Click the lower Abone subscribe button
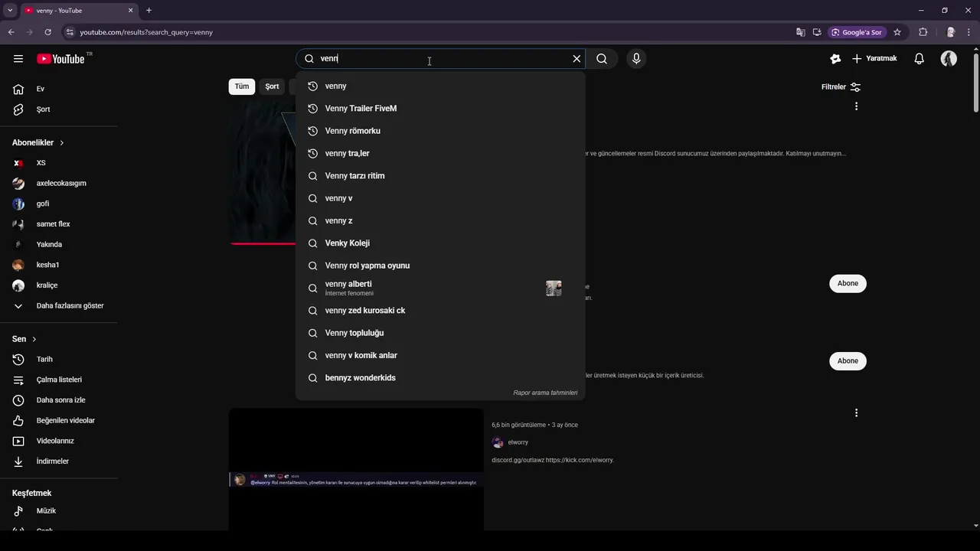Image resolution: width=980 pixels, height=551 pixels. pos(848,361)
